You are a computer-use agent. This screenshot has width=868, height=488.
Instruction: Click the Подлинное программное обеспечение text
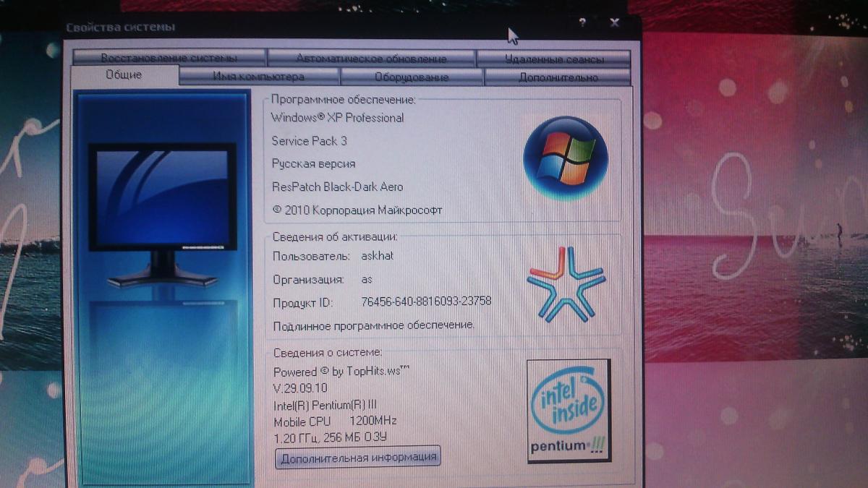pyautogui.click(x=373, y=325)
